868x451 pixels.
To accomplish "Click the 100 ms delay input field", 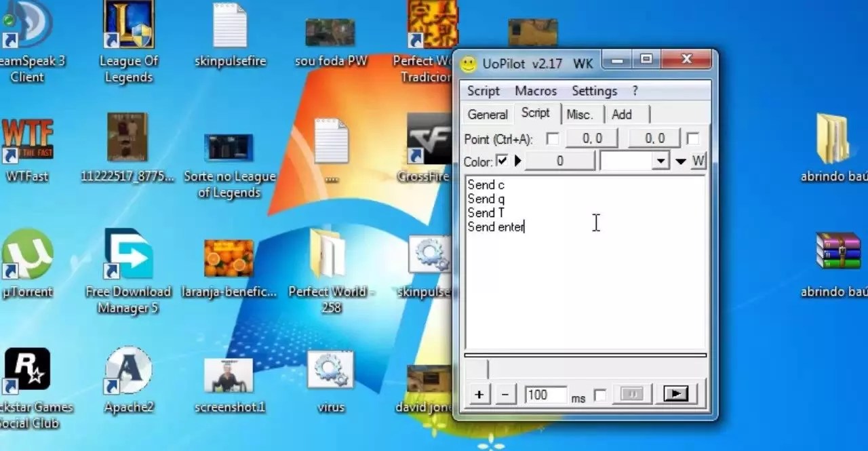I will pos(545,395).
